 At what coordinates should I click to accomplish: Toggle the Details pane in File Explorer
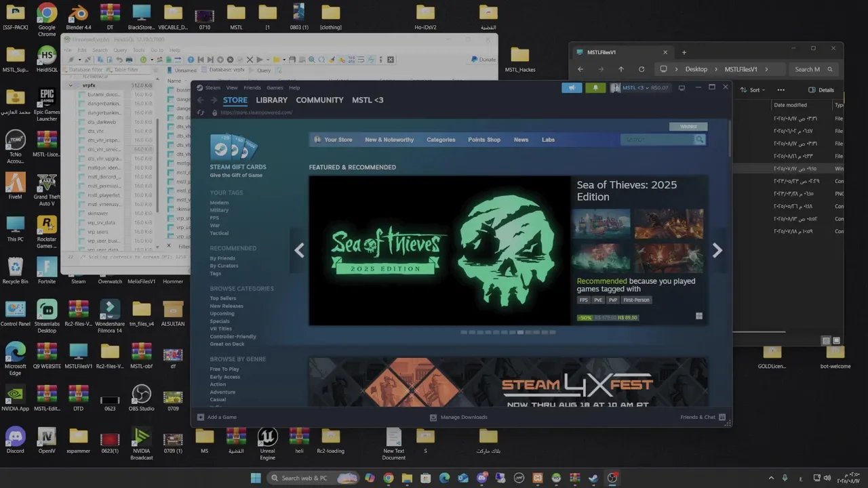pos(821,90)
